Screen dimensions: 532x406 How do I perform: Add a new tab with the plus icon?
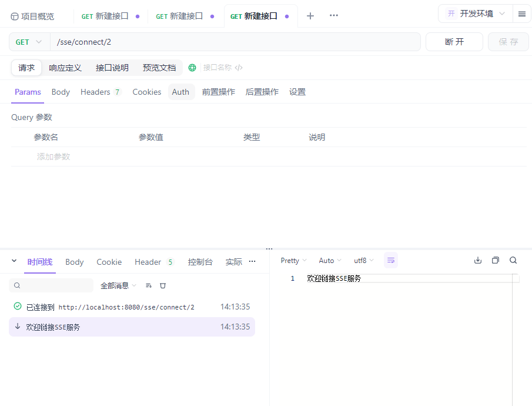(x=310, y=16)
